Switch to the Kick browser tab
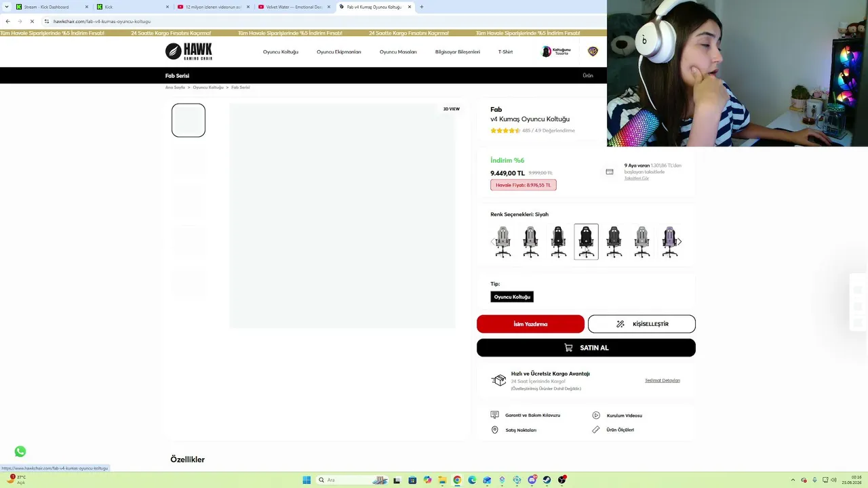The height and width of the screenshot is (488, 868). click(x=133, y=7)
